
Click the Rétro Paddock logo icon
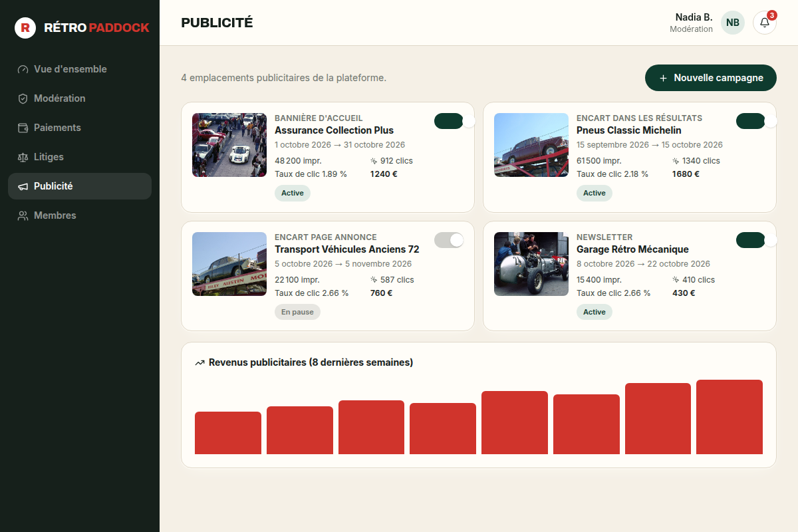pyautogui.click(x=25, y=28)
